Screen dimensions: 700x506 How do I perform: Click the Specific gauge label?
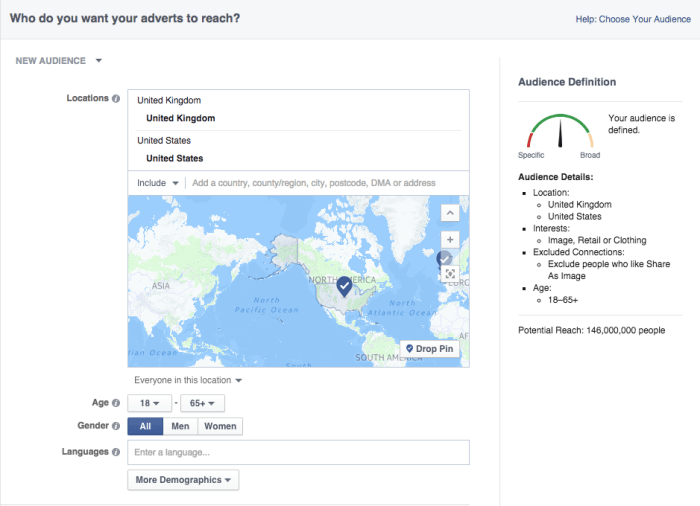coord(531,155)
